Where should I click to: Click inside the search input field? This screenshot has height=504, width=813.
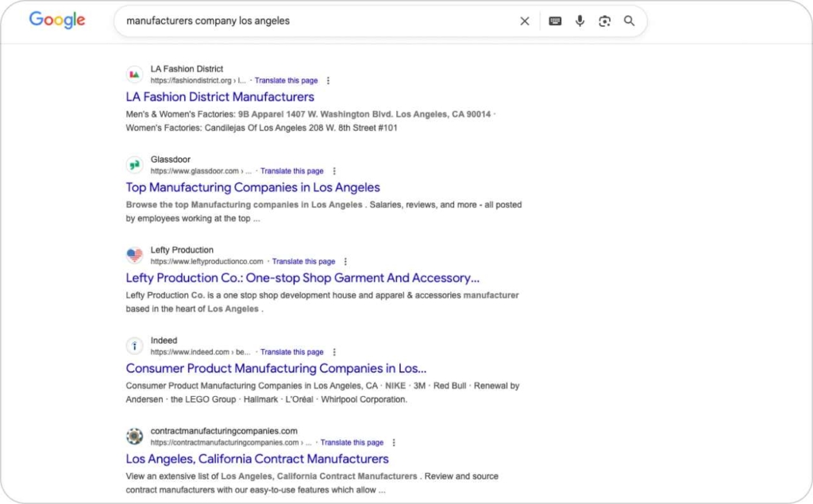318,21
